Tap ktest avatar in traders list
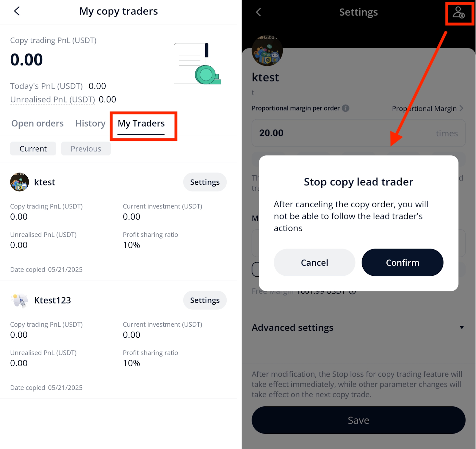 coord(19,182)
